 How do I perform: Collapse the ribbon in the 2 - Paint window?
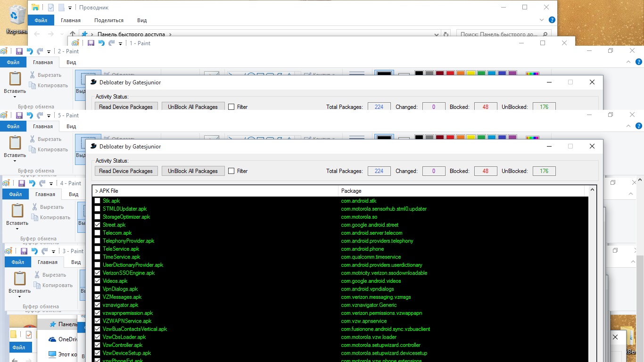628,62
